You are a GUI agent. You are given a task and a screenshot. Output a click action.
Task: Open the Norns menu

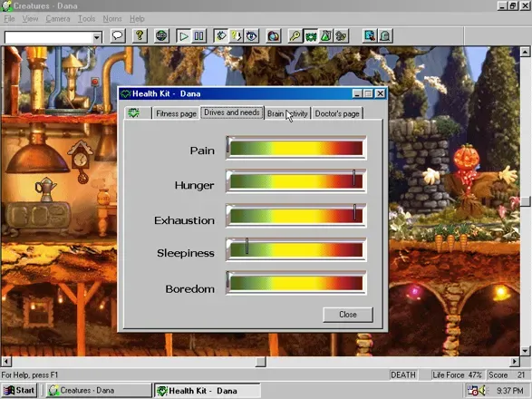[112, 19]
